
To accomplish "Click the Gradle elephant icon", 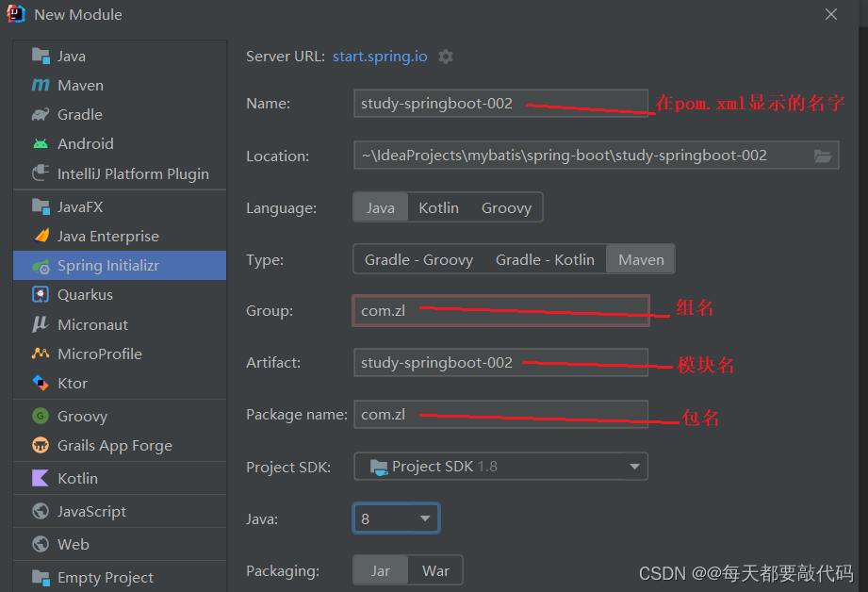I will click(41, 115).
